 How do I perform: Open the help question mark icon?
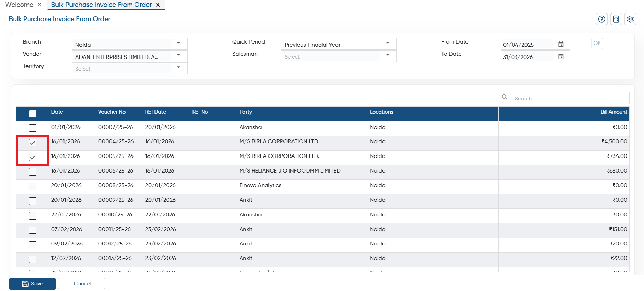[x=601, y=19]
